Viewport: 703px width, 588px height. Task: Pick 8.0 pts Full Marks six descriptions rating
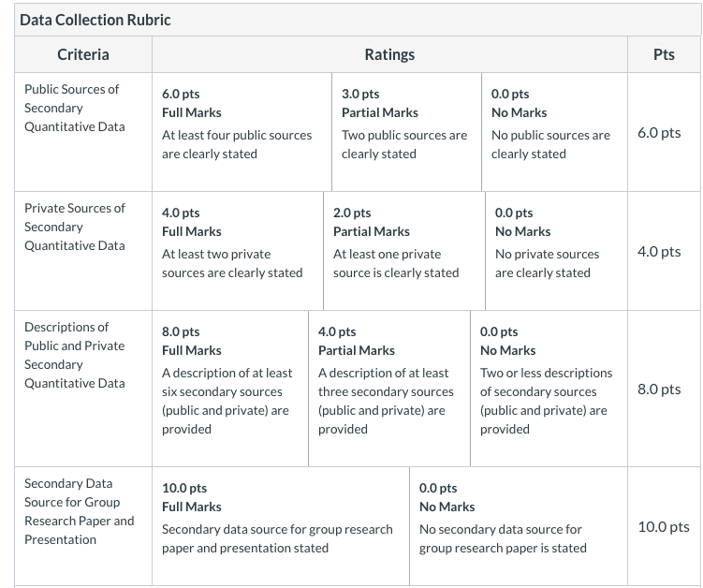pyautogui.click(x=230, y=389)
